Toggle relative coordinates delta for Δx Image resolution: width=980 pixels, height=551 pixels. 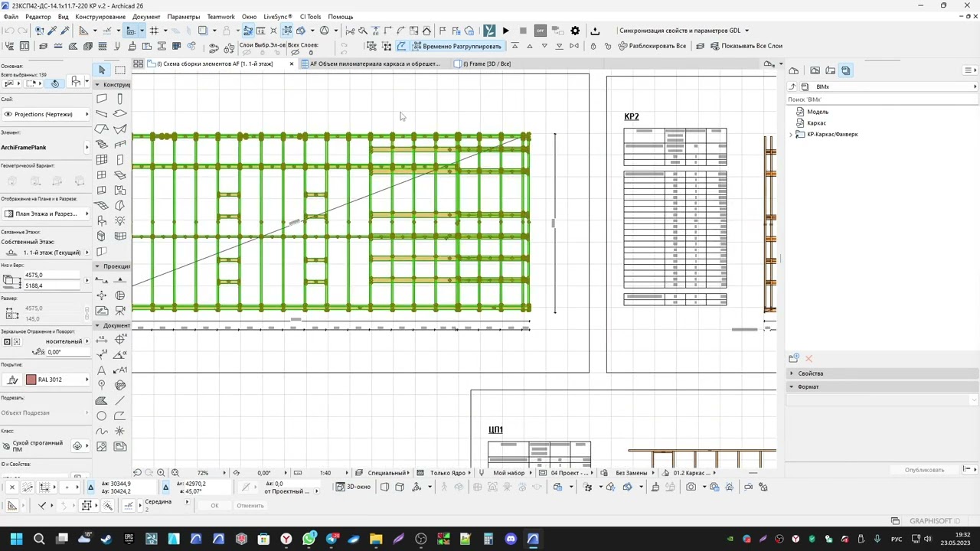(x=91, y=487)
